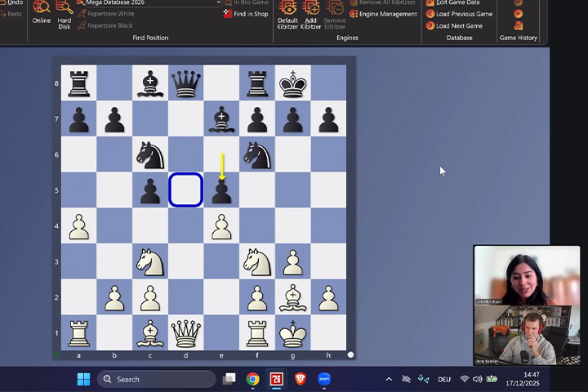Click the Remove Kibitzer icon
588x392 pixels.
point(335,8)
